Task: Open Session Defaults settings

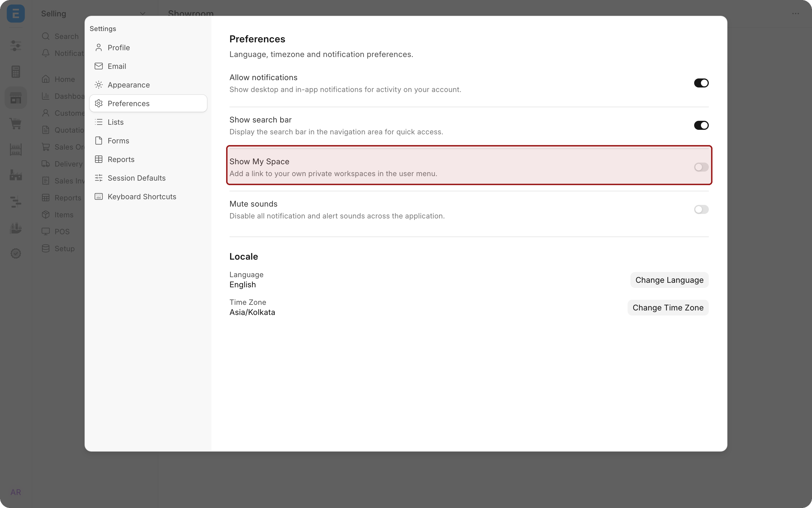Action: click(x=148, y=178)
